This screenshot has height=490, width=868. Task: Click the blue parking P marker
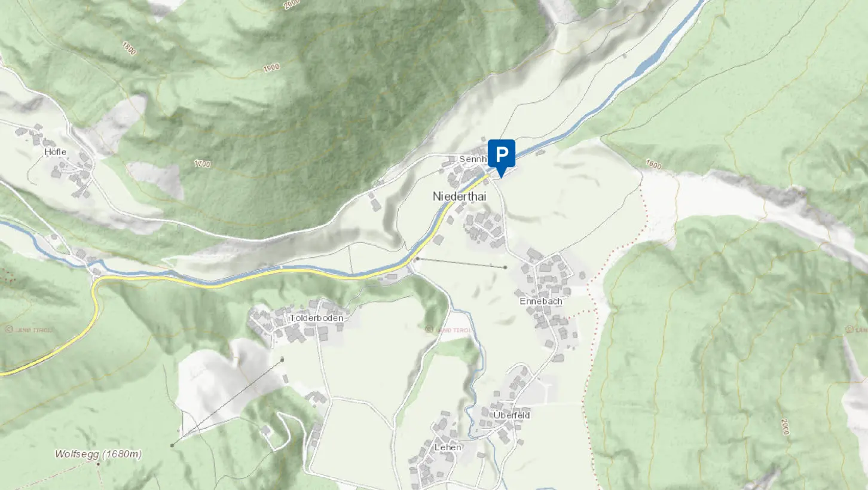(x=502, y=158)
